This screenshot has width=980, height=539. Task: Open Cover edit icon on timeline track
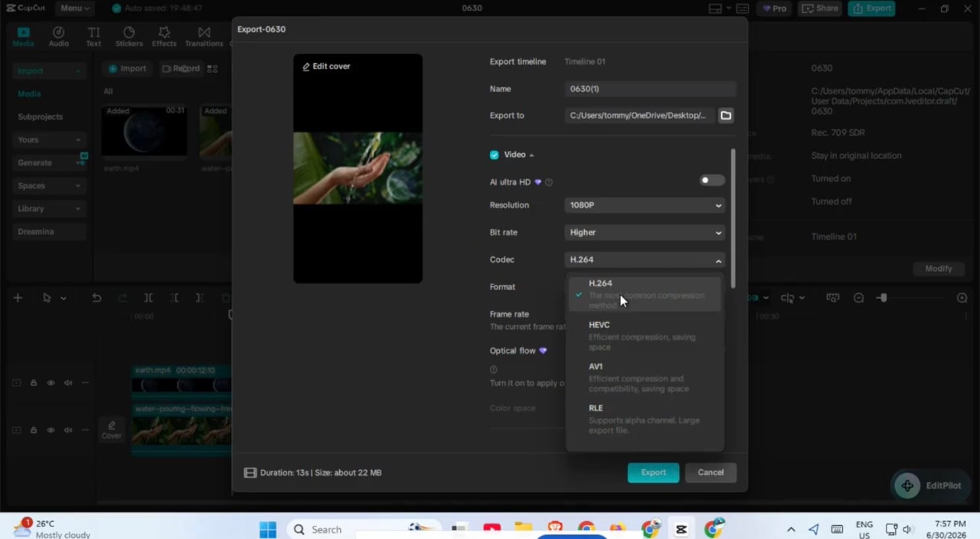[111, 429]
